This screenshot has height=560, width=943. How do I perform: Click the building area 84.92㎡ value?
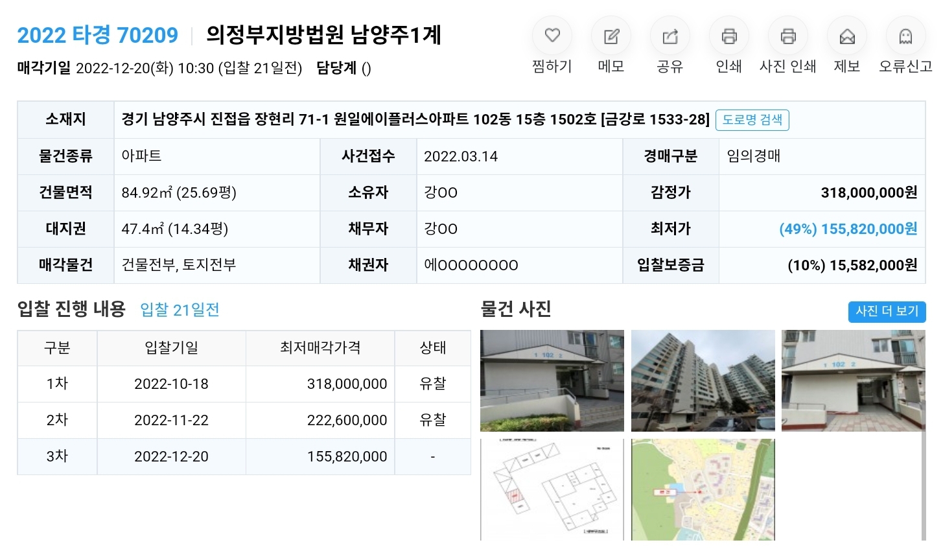click(179, 192)
